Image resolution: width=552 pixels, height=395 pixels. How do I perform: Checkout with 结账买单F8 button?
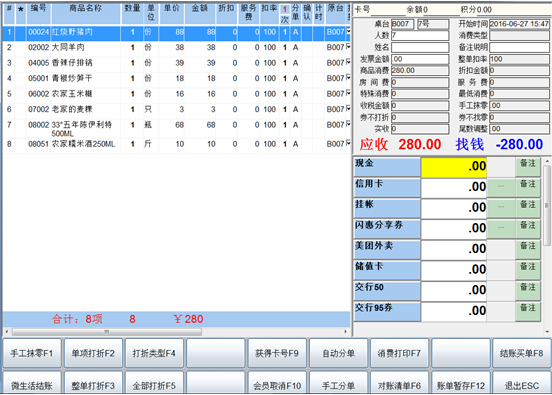click(522, 353)
